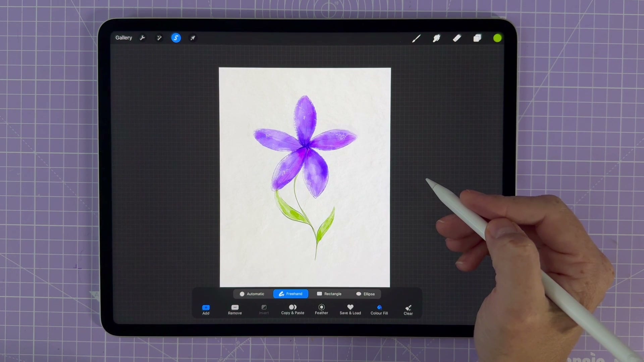Tap the purple flower on the canvas
Screen dimensions: 644x362
tap(305, 147)
